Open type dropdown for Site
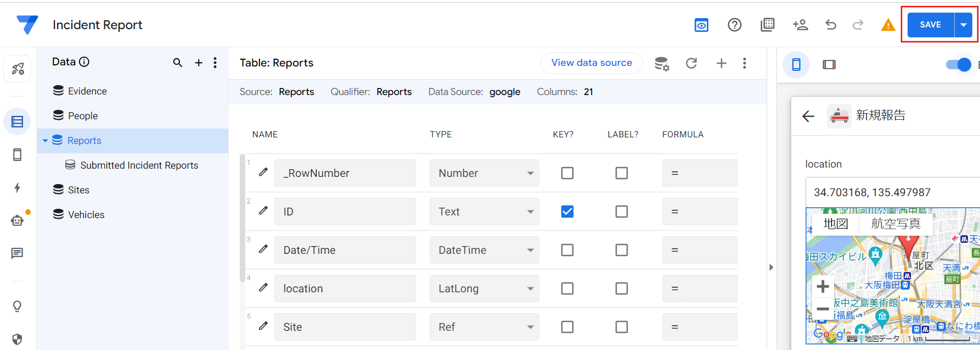The image size is (980, 350). (484, 327)
